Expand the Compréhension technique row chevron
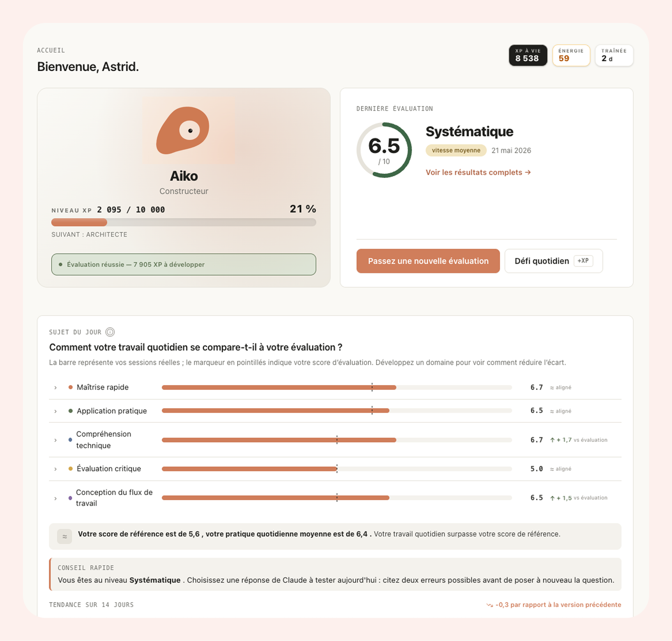Viewport: 672px width, 641px height. (x=55, y=440)
